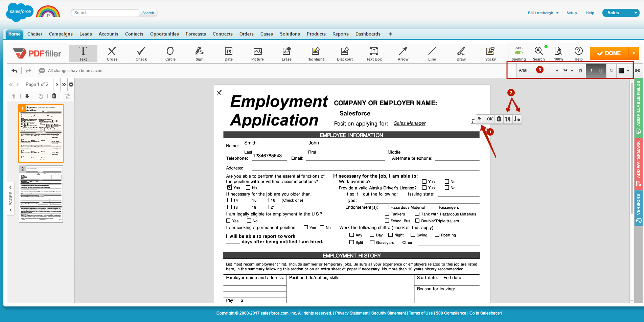Viewport: 644px width, 322px height.
Task: Delete the active text field via trash
Action: 499,119
